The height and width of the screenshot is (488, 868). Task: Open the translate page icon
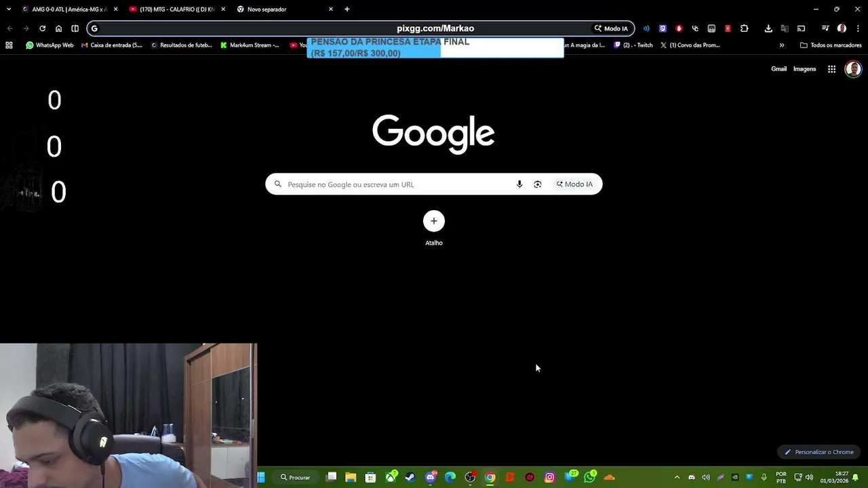pyautogui.click(x=785, y=28)
